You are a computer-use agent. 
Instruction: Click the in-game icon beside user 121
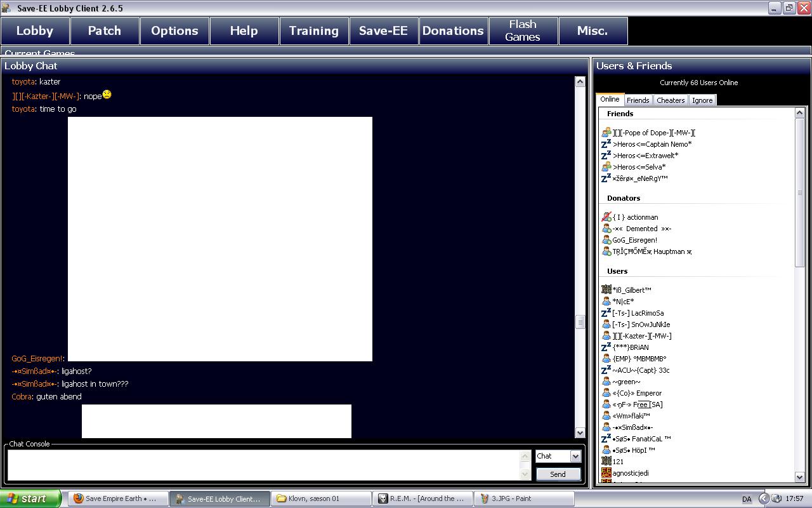tap(606, 462)
